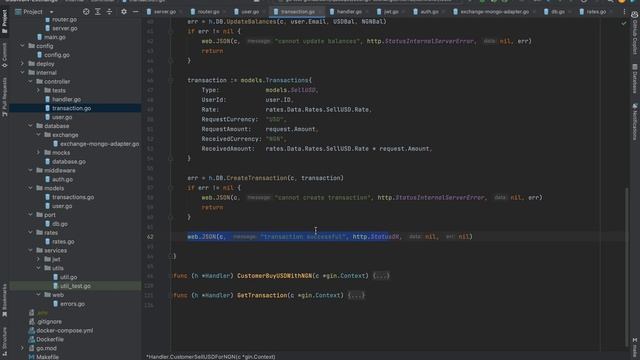The height and width of the screenshot is (360, 640).
Task: Select transaction.go in project tree
Action: (71, 108)
